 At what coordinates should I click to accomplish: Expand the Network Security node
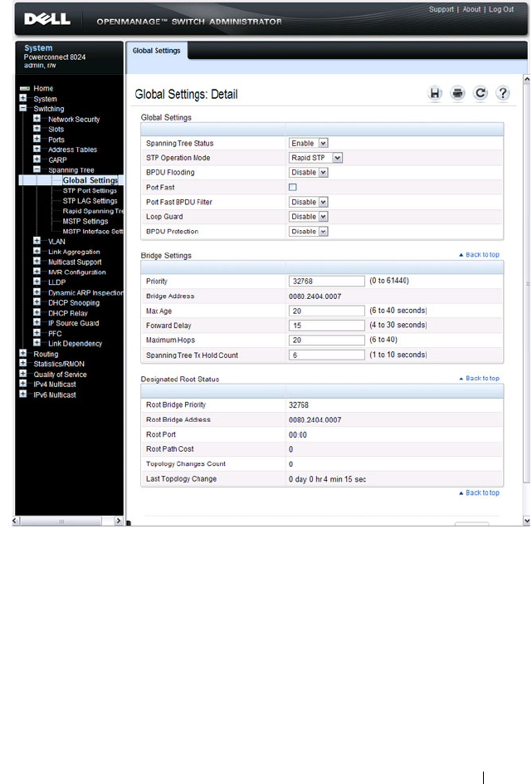[37, 119]
